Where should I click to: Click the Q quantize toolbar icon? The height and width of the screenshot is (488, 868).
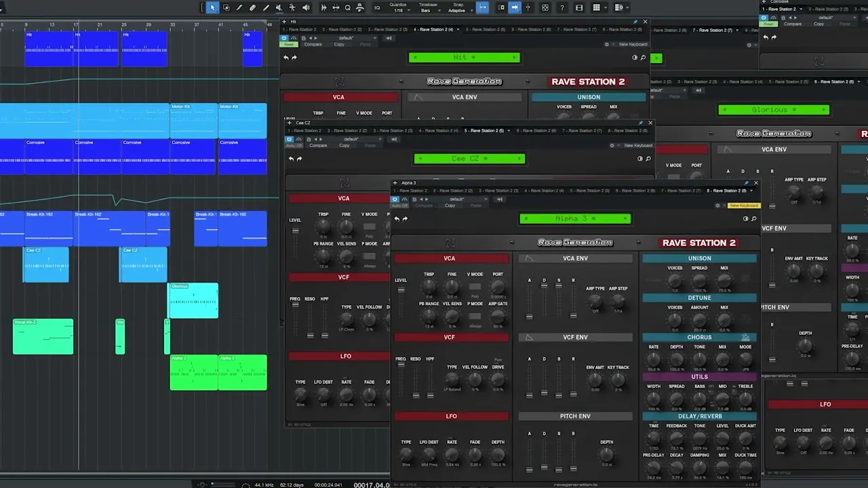348,7
